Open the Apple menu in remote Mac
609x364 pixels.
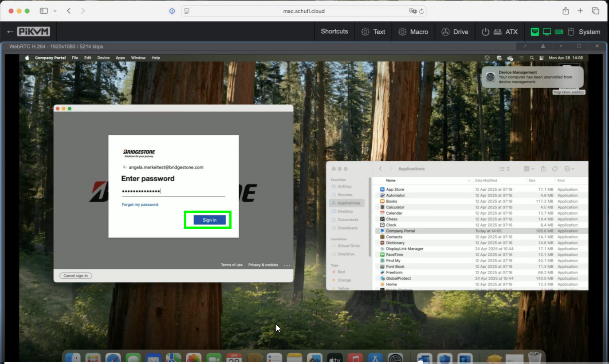coord(27,58)
